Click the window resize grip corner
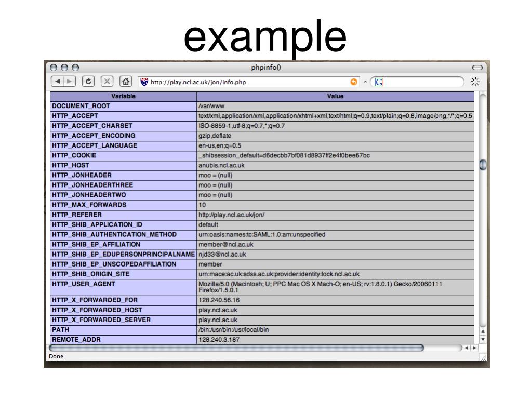532x399 pixels. point(483,357)
